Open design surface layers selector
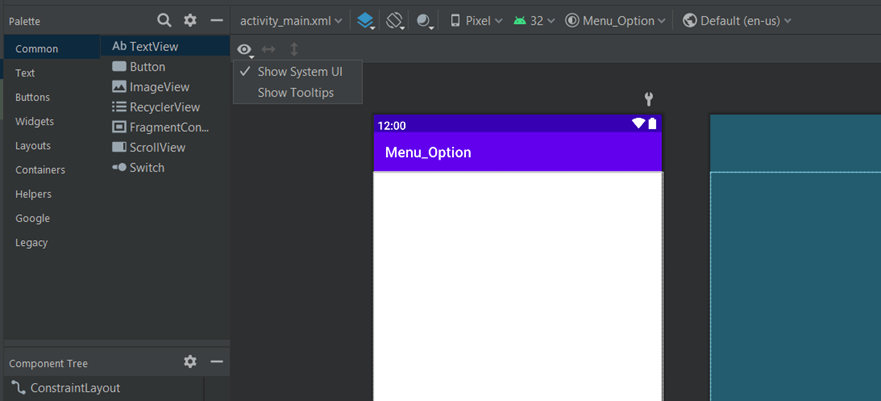The height and width of the screenshot is (401, 881). [x=366, y=21]
